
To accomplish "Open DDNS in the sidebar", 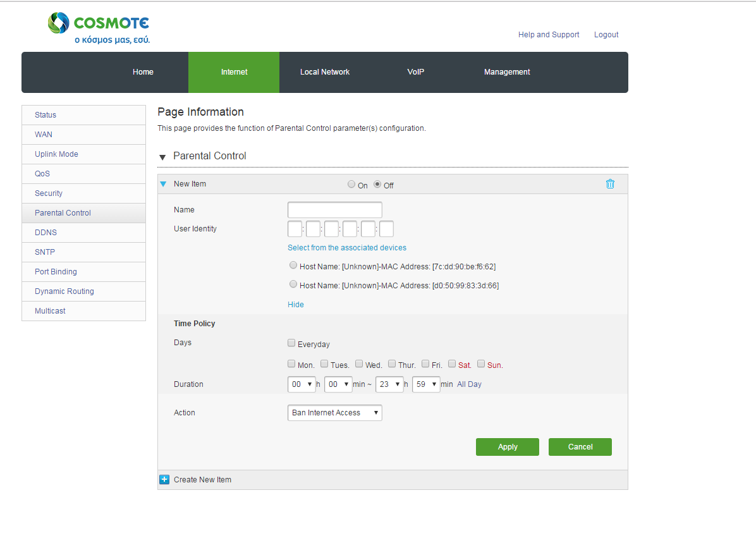I will point(84,233).
